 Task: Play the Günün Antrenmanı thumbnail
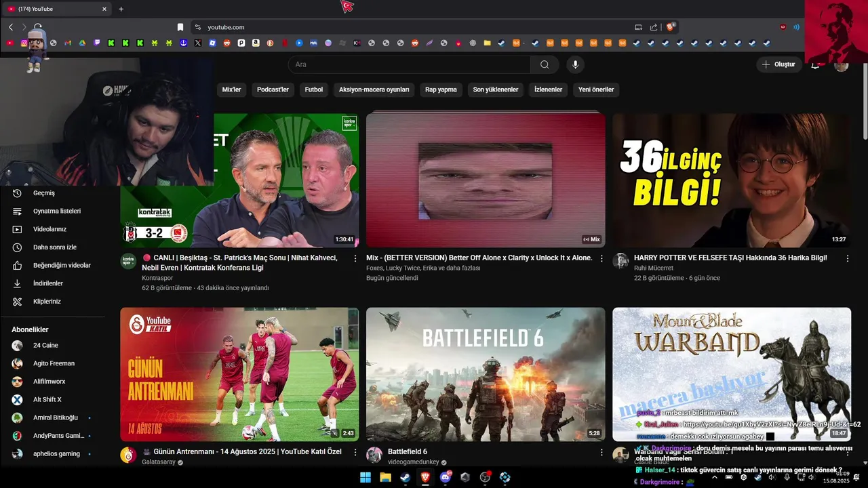tap(239, 374)
